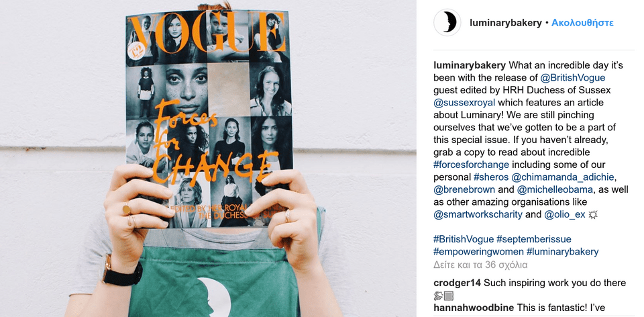Click the Ακολουθήστε follow button
The width and height of the screenshot is (644, 317).
[x=582, y=23]
